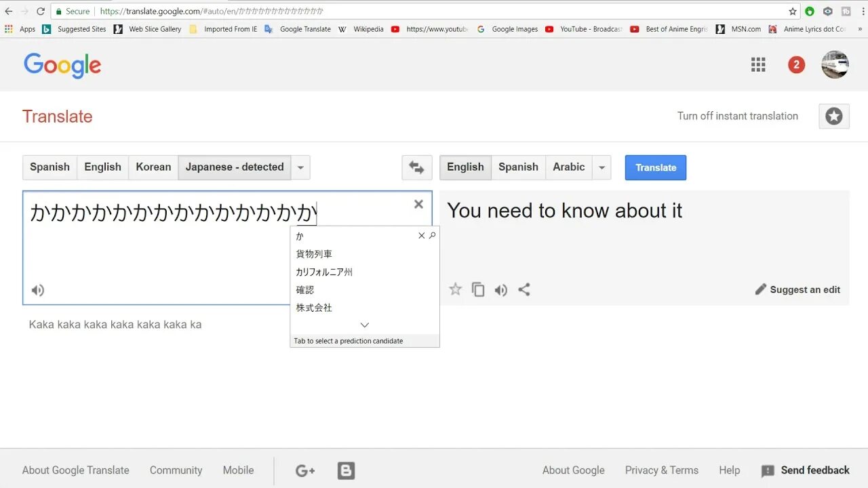Reload the browser page
The height and width of the screenshot is (488, 868).
40,12
